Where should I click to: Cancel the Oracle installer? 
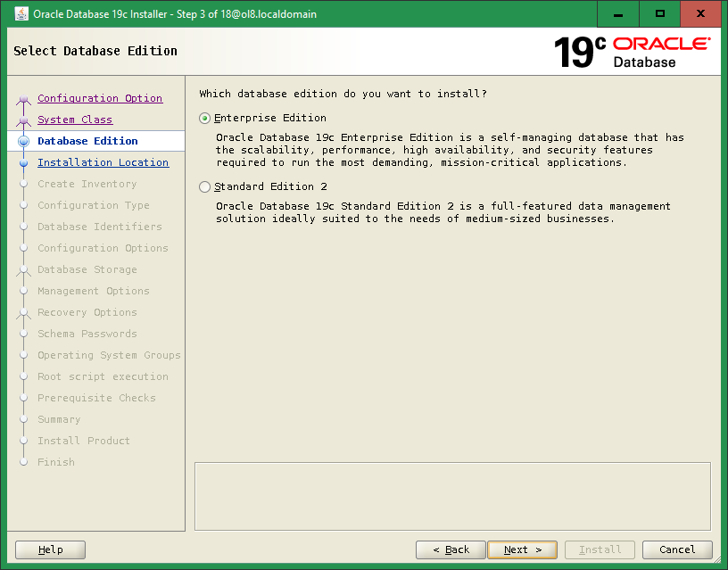pos(677,549)
